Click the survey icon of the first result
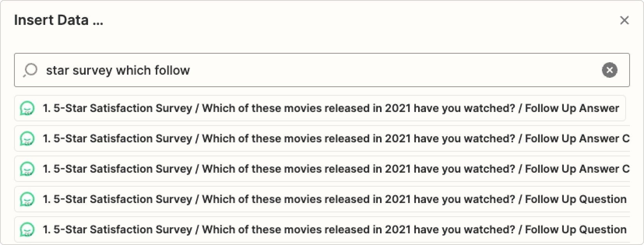The width and height of the screenshot is (644, 245). pos(27,108)
